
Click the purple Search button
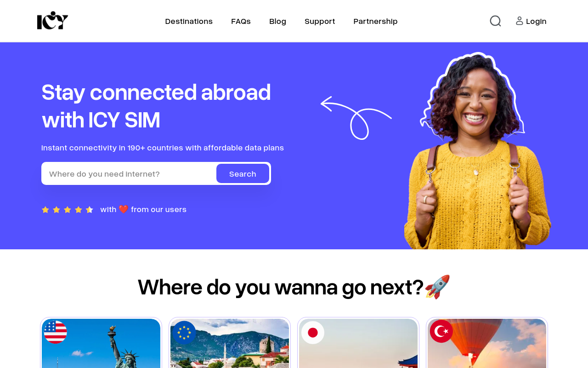point(243,173)
